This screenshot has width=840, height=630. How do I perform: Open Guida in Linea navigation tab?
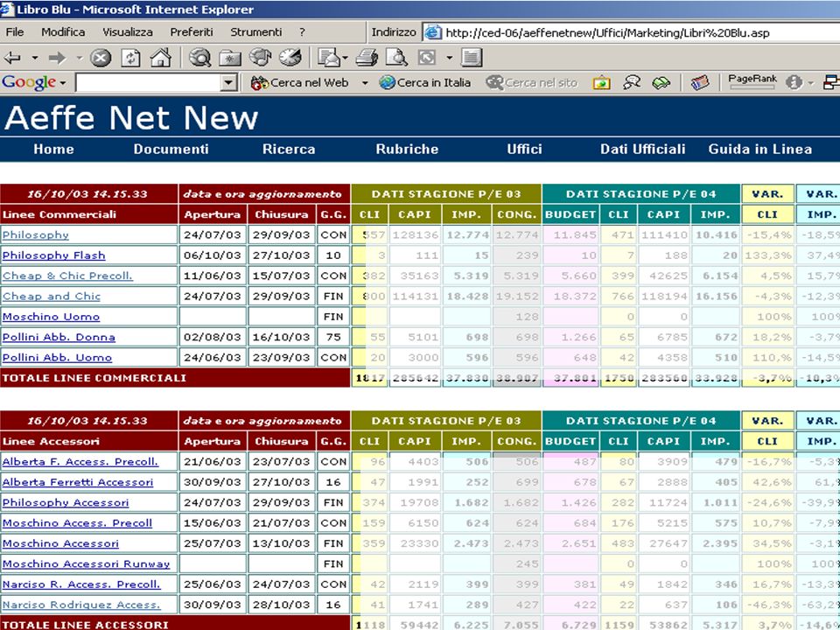[x=759, y=149]
